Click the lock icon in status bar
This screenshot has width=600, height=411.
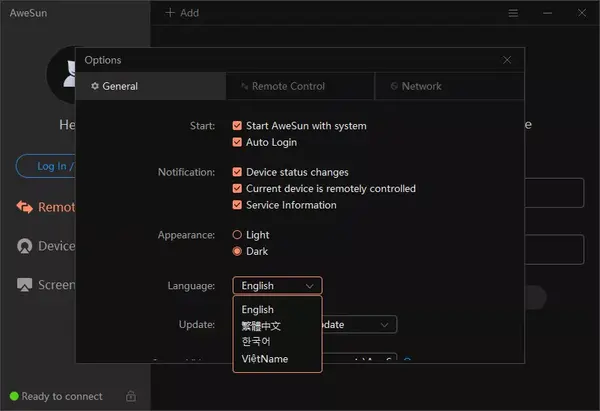(131, 397)
